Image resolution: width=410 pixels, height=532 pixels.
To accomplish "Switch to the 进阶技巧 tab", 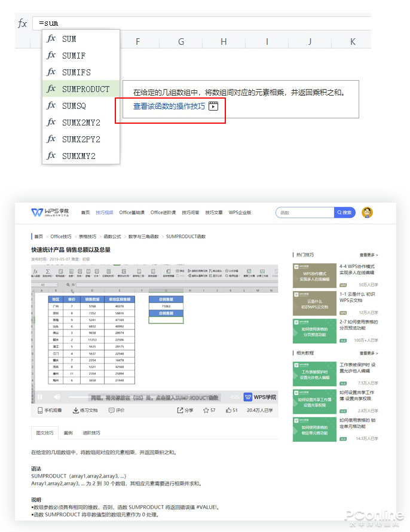I will pos(91,433).
